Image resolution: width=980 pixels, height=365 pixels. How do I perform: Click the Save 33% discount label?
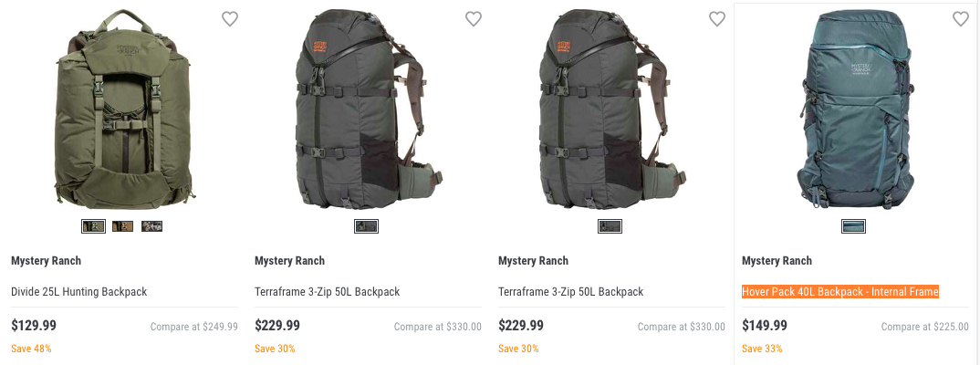click(762, 349)
